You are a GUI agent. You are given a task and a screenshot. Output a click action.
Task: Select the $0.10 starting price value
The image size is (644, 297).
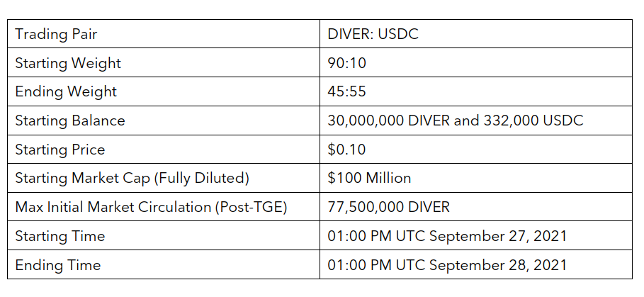[x=346, y=150]
